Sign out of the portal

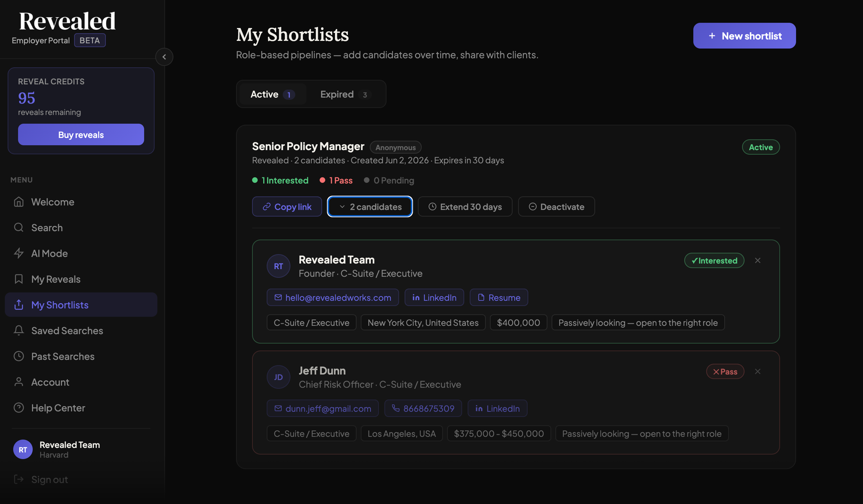pyautogui.click(x=81, y=479)
